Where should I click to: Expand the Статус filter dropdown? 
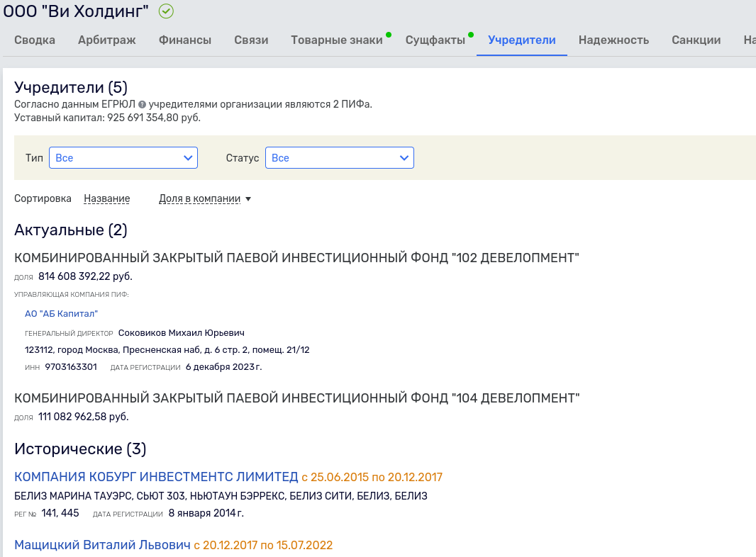click(x=340, y=157)
